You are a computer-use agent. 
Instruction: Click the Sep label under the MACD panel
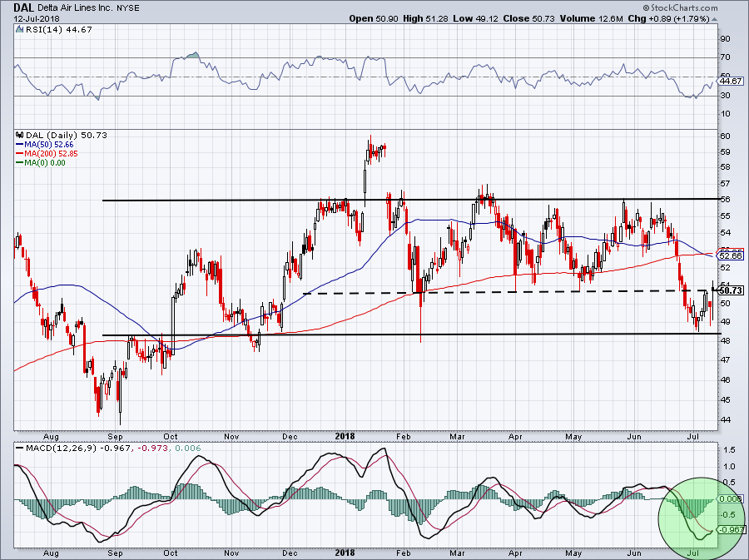[115, 553]
